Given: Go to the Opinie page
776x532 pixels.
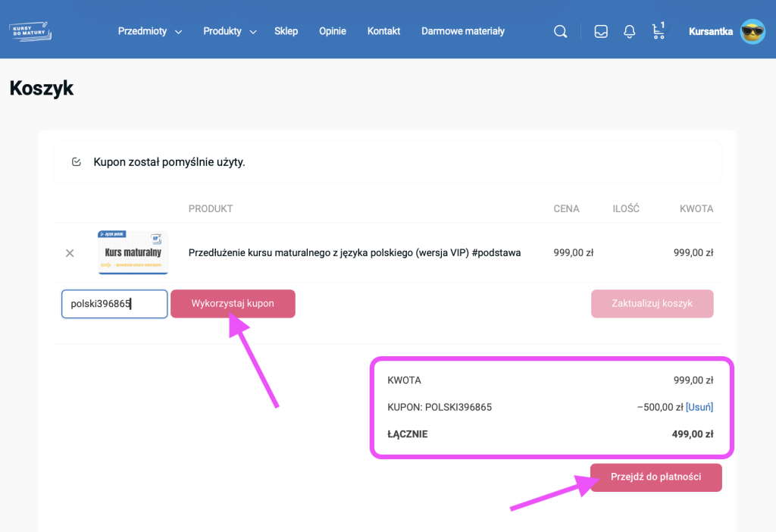Looking at the screenshot, I should point(333,32).
